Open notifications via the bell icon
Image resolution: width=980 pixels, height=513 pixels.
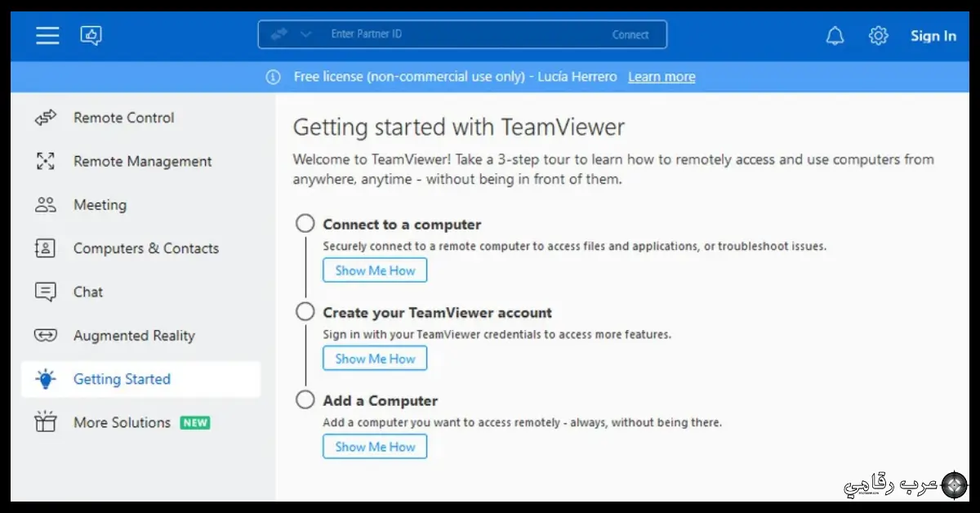coord(835,35)
